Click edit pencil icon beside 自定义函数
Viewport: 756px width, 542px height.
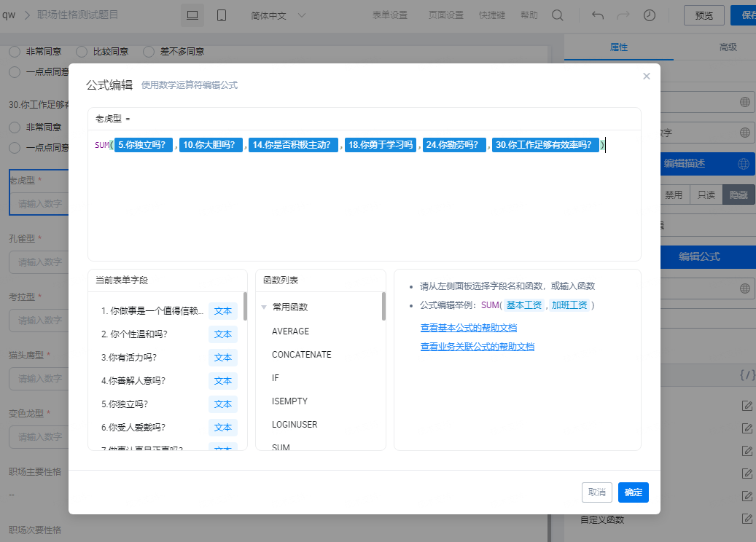[x=747, y=519]
